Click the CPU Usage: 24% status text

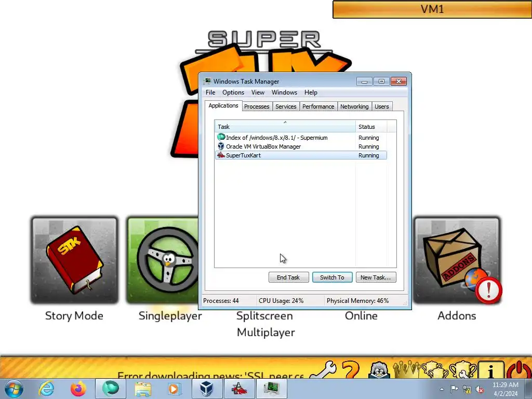(281, 301)
